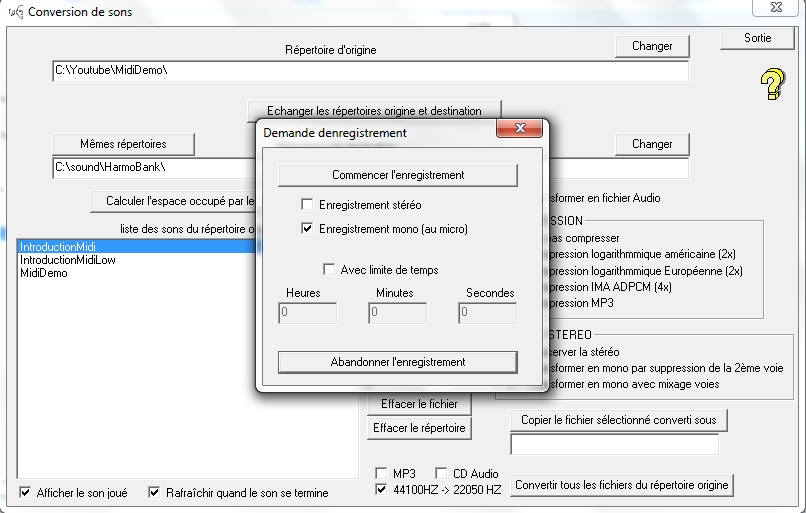Image resolution: width=806 pixels, height=513 pixels.
Task: Toggle Enregistrement mono (au micro) checkbox
Action: click(x=308, y=229)
